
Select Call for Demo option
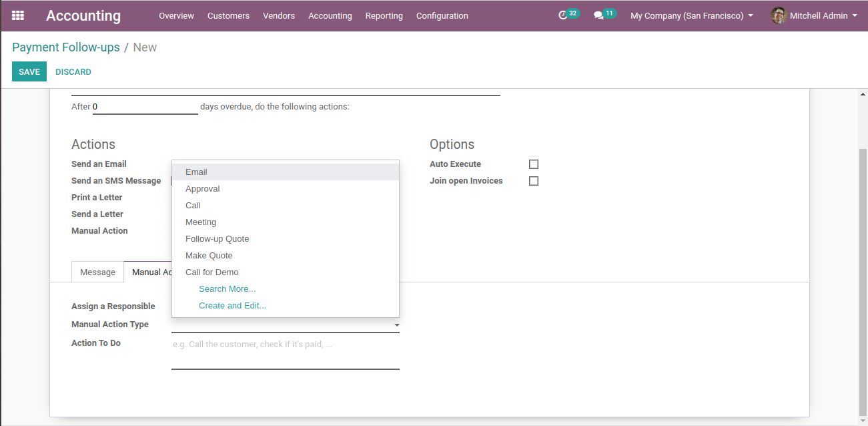tap(286, 272)
